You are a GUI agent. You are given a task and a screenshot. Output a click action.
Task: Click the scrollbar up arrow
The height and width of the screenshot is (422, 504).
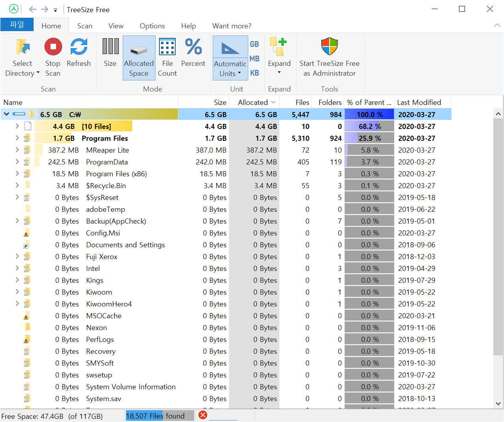click(x=498, y=114)
